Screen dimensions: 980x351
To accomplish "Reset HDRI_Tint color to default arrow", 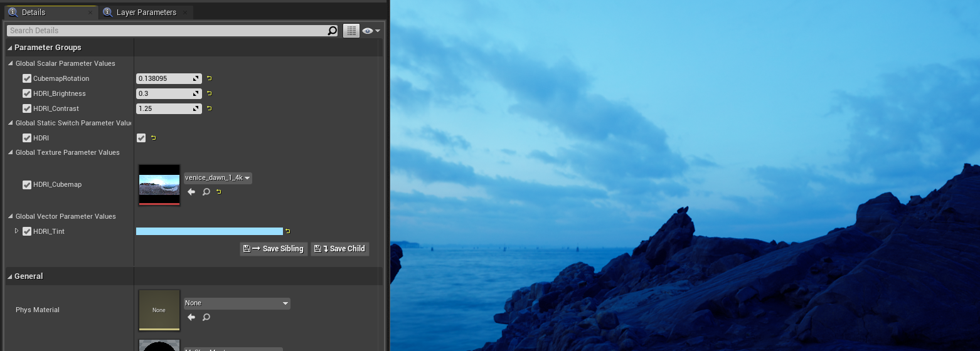I will [x=288, y=231].
